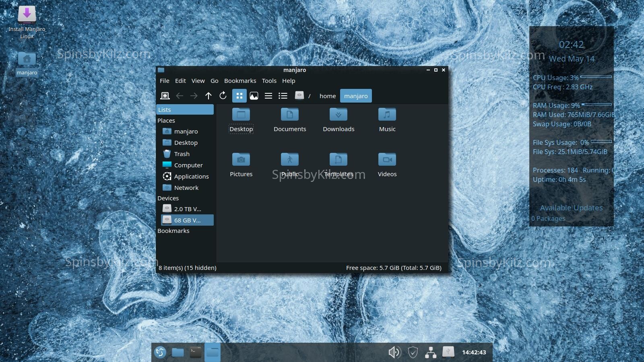This screenshot has height=362, width=644.
Task: Open removable devices USB tray icon
Action: 448,352
